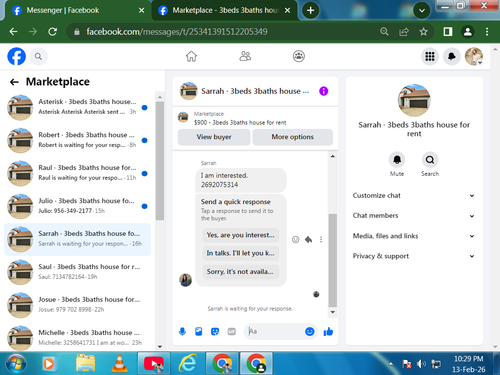This screenshot has height=375, width=500.
Task: Send quick response "In talks. I'll let you k..."
Action: 240,253
